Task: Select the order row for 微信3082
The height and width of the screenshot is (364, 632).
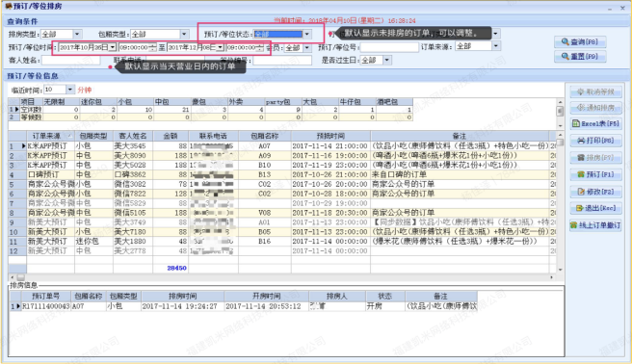Action: point(282,184)
